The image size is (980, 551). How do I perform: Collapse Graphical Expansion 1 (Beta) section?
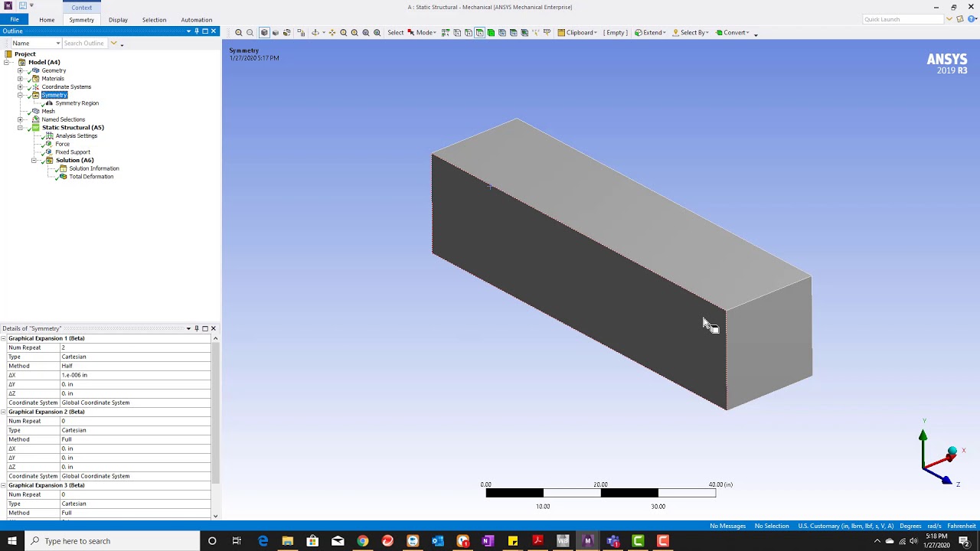click(x=4, y=338)
